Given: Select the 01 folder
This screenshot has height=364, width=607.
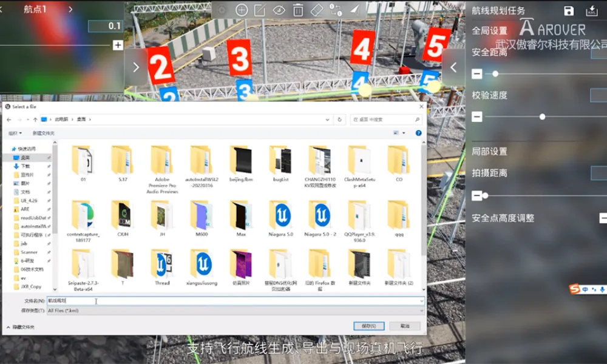Looking at the screenshot, I should [83, 164].
